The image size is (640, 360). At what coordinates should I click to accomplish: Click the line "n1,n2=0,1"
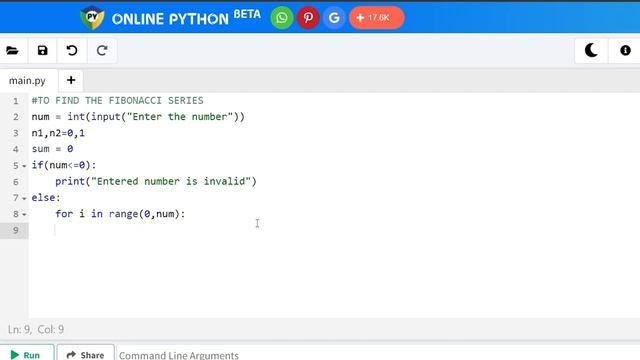coord(58,133)
